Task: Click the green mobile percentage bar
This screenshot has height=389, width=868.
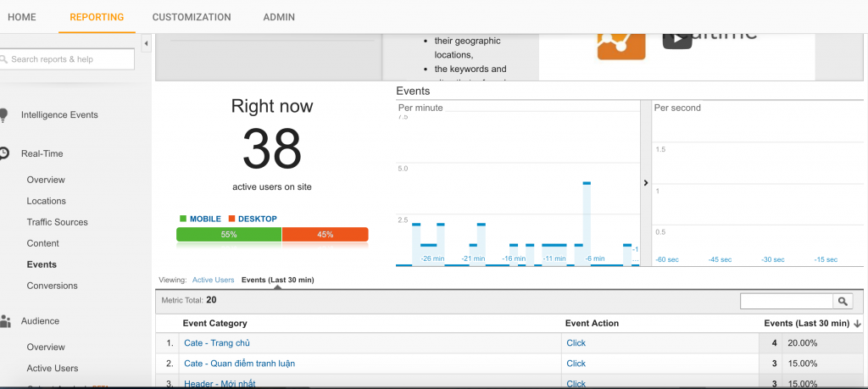Action: [x=229, y=235]
